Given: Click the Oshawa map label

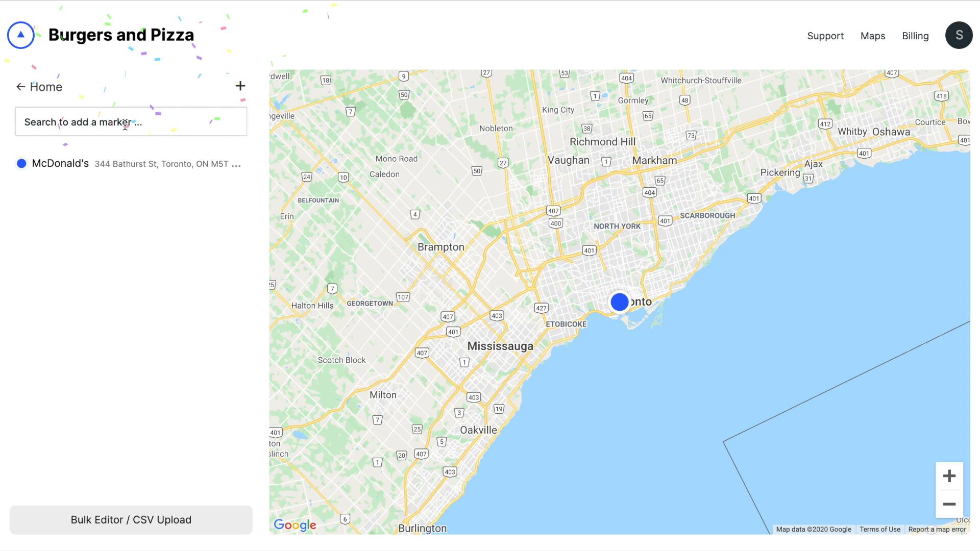Looking at the screenshot, I should click(891, 132).
